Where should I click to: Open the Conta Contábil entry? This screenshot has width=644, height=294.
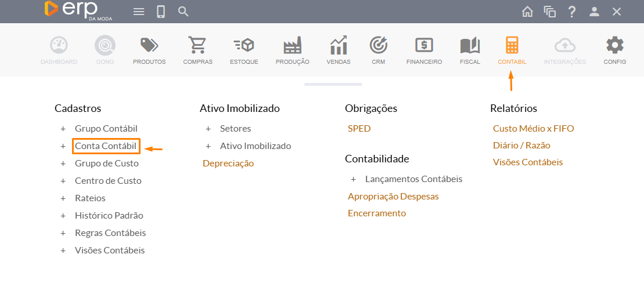tap(106, 146)
